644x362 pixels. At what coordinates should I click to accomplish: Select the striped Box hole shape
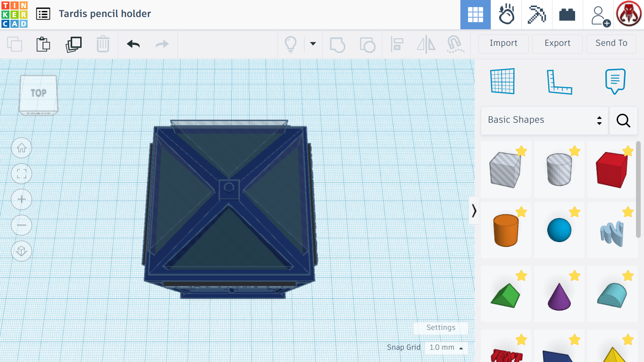pyautogui.click(x=506, y=169)
